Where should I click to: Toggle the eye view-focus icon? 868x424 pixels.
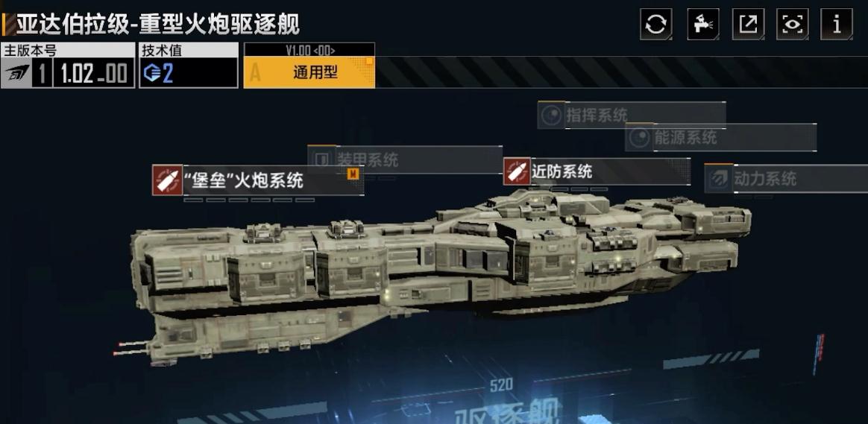tap(792, 25)
